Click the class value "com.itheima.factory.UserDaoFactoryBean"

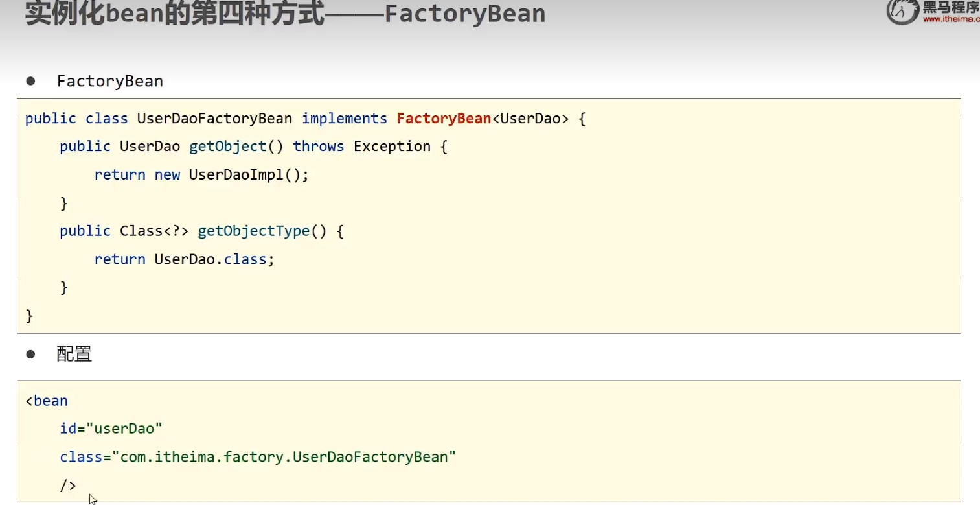pos(284,457)
